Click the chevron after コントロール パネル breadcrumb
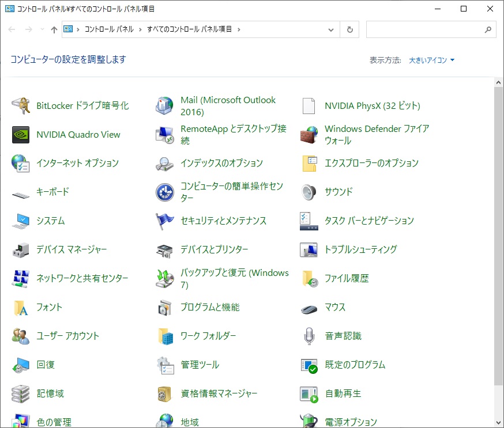 [x=140, y=29]
